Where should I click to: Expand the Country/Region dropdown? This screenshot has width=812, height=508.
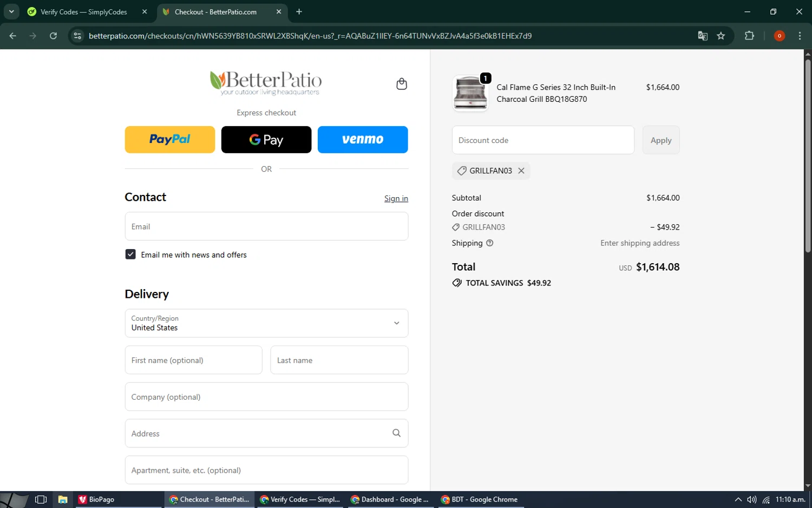point(266,323)
